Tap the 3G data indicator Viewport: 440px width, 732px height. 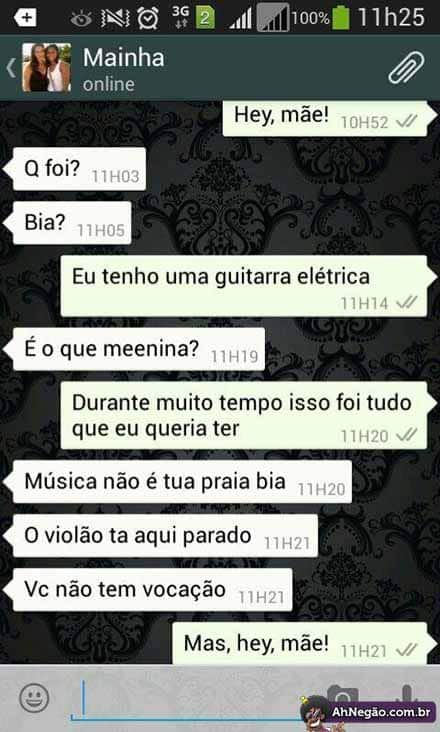[x=180, y=17]
